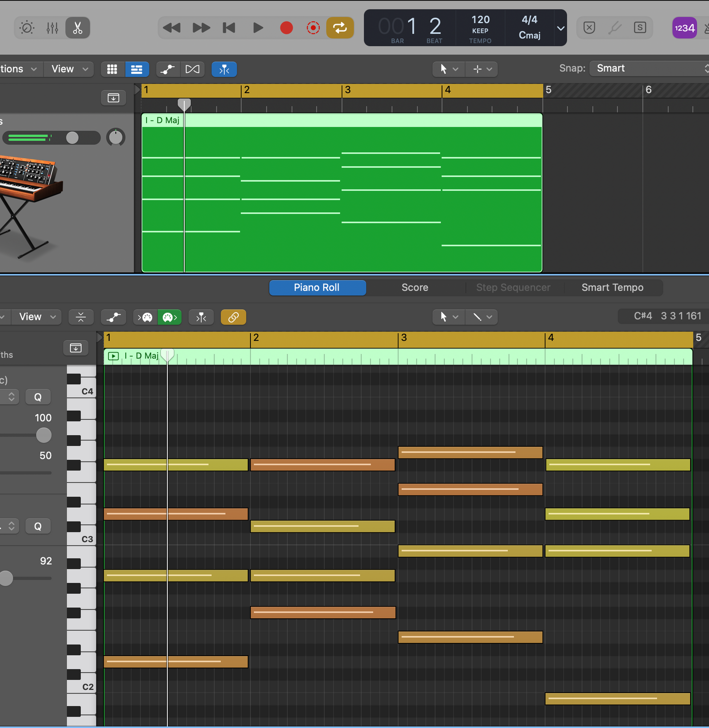Open the Smart Tempo tab
This screenshot has height=728, width=709.
(612, 287)
